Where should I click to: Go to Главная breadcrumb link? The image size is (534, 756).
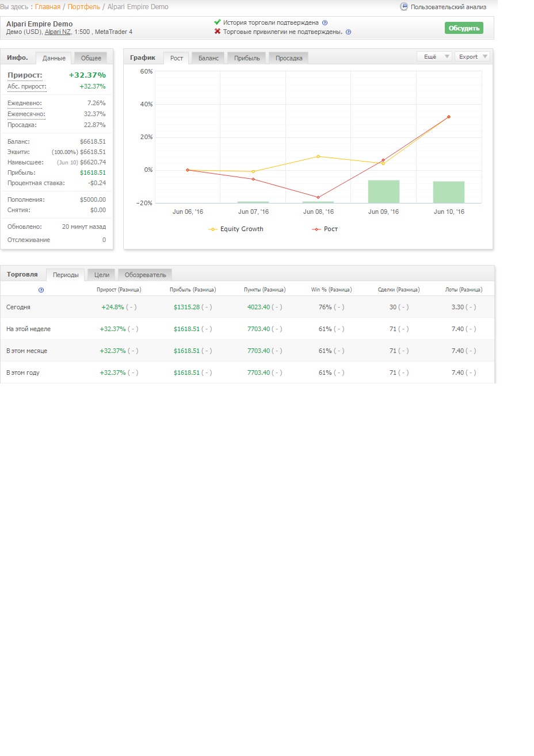(48, 7)
